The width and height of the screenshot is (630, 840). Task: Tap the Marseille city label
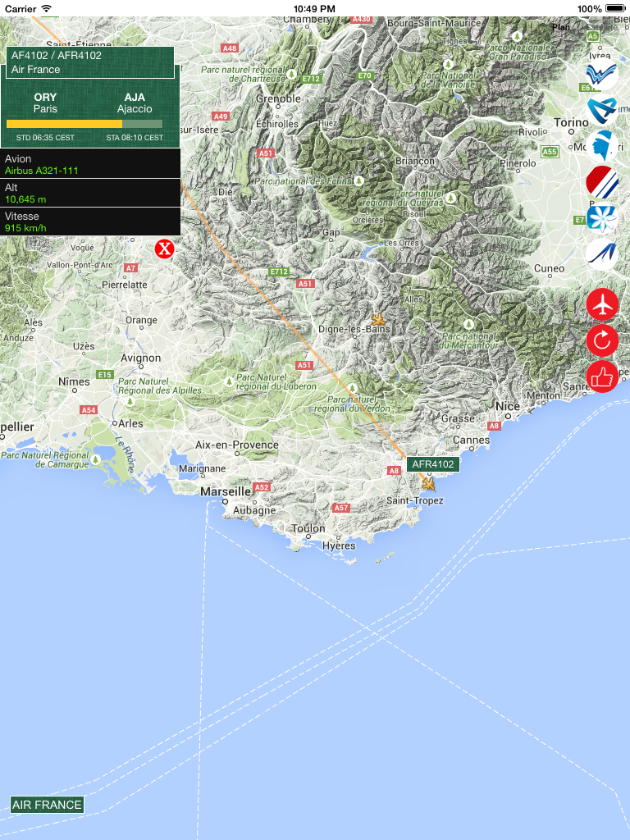pyautogui.click(x=226, y=491)
